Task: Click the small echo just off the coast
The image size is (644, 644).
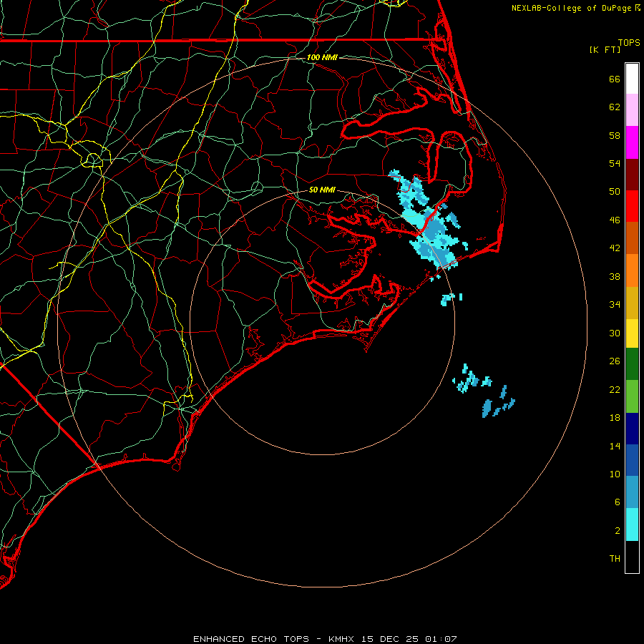Action: tap(451, 298)
